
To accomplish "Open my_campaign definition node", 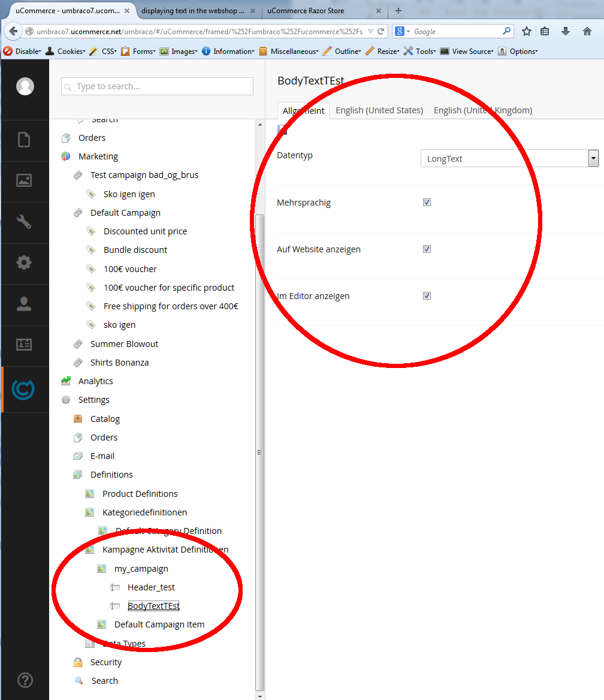I will (141, 569).
